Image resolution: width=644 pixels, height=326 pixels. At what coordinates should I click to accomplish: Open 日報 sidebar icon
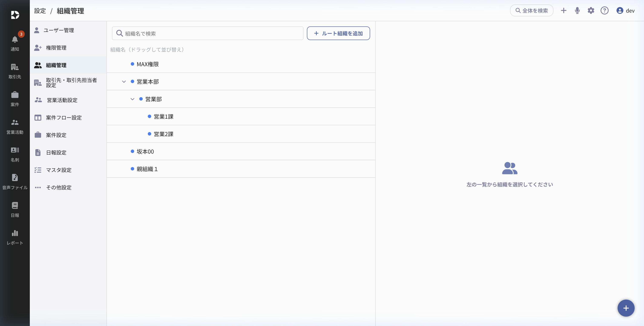pos(15,206)
